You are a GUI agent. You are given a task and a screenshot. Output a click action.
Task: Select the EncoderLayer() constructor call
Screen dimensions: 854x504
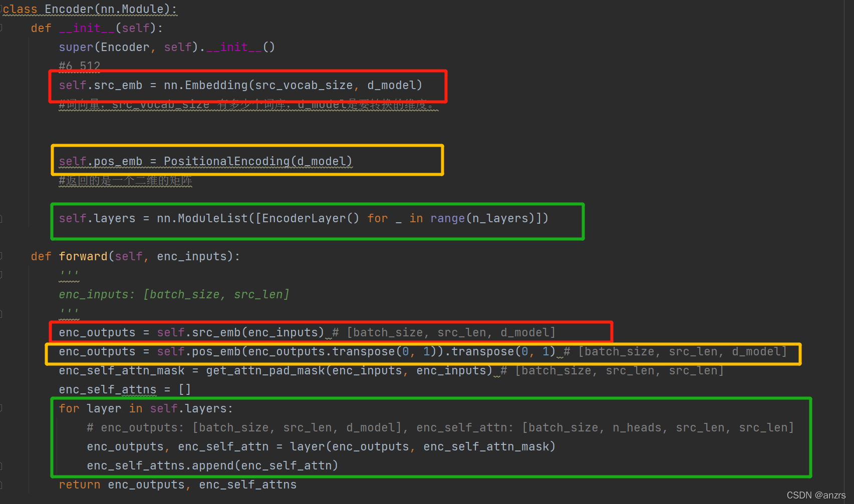(x=311, y=218)
